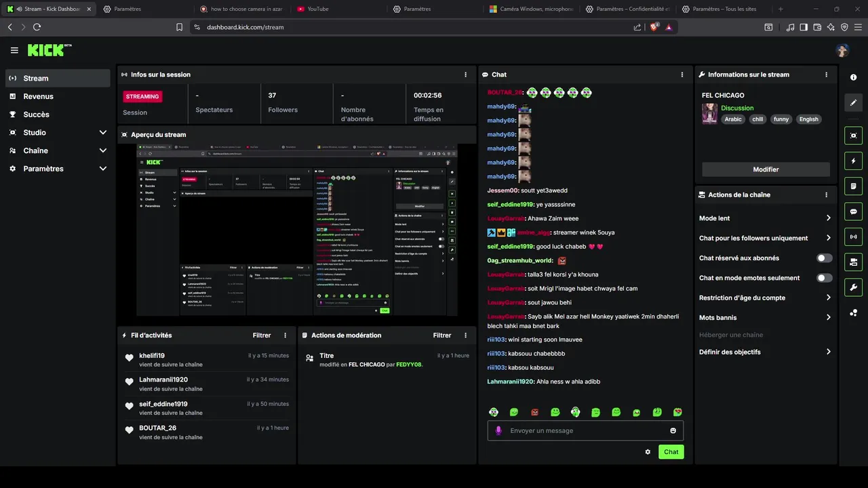Screen dimensions: 868x488
Task: Click the khelifi19 follower entry
Action: click(207, 359)
